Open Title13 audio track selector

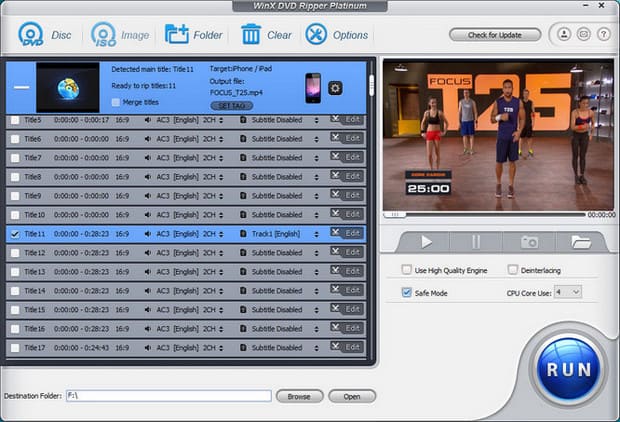tap(221, 272)
